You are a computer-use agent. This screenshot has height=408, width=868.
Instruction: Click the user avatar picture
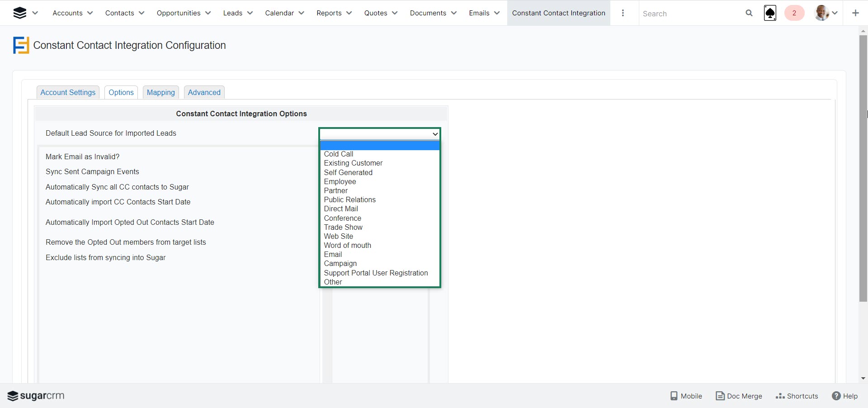822,13
